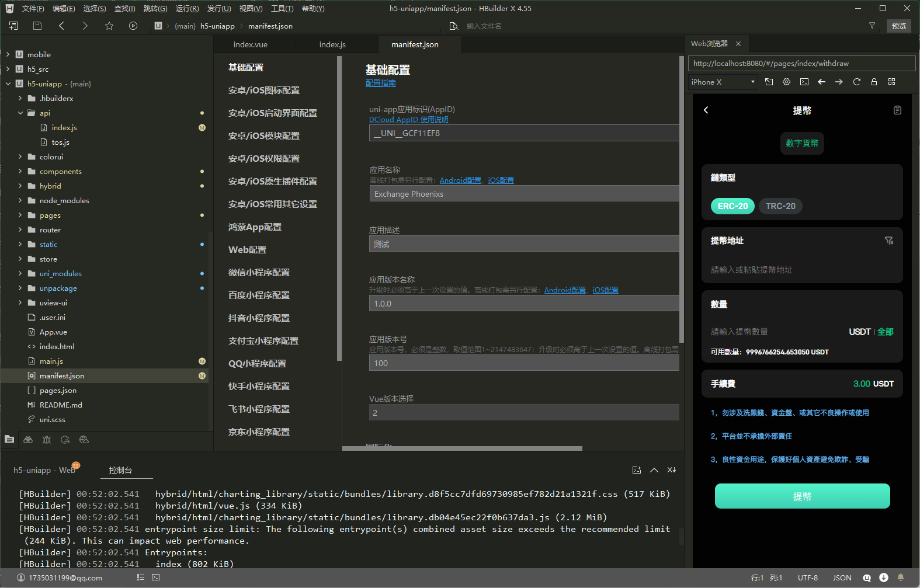
Task: Click the 請輸入提幣數量 amount field
Action: point(775,332)
